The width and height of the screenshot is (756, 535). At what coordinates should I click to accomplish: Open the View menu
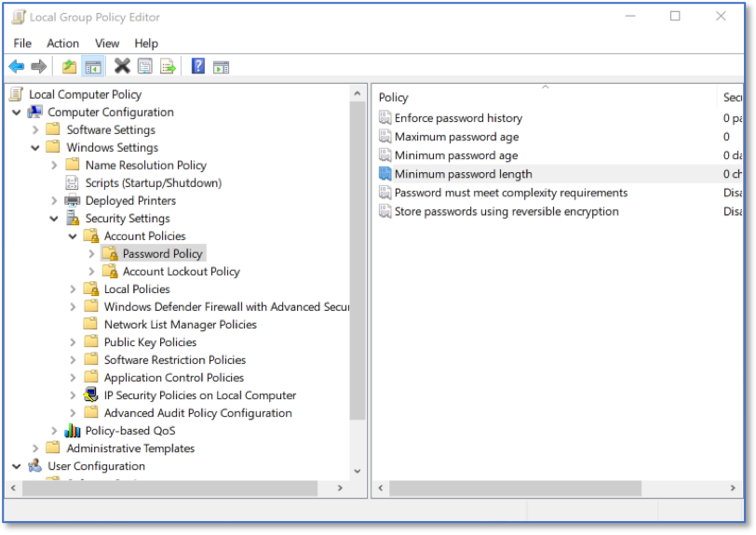pos(107,44)
